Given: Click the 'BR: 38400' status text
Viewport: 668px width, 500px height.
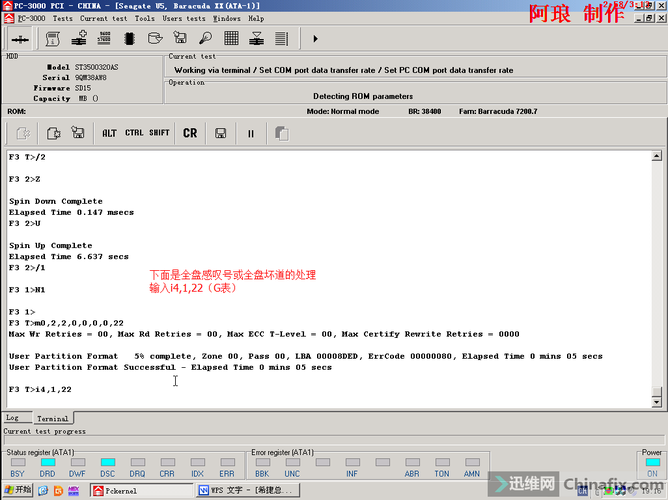Looking at the screenshot, I should (x=425, y=111).
